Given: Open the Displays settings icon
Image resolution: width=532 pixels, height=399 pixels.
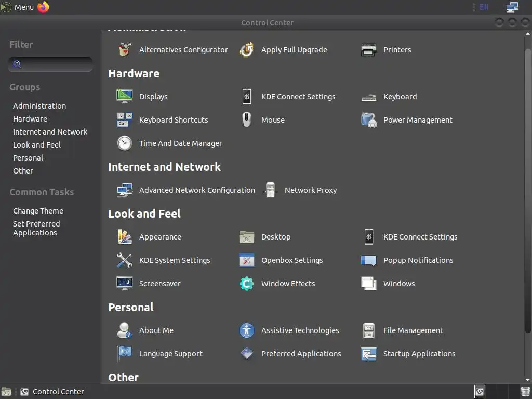Looking at the screenshot, I should [125, 97].
